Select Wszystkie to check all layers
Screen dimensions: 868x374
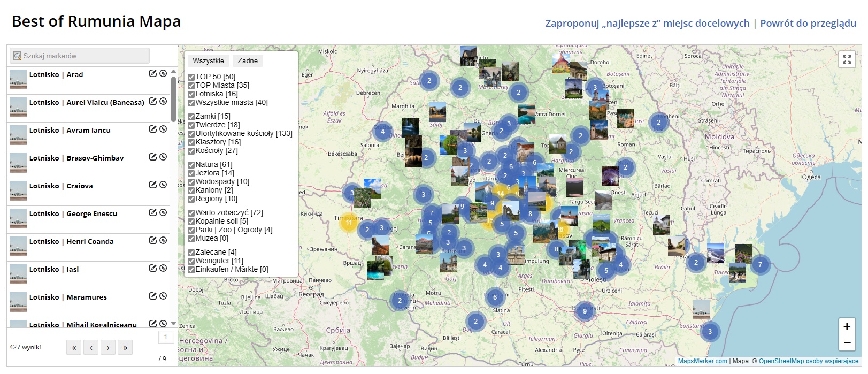208,60
